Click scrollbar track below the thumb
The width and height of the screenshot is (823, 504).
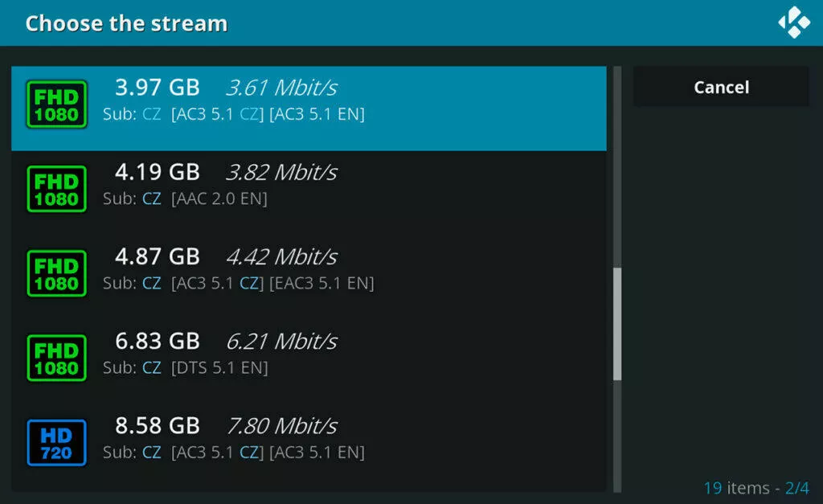pyautogui.click(x=617, y=436)
